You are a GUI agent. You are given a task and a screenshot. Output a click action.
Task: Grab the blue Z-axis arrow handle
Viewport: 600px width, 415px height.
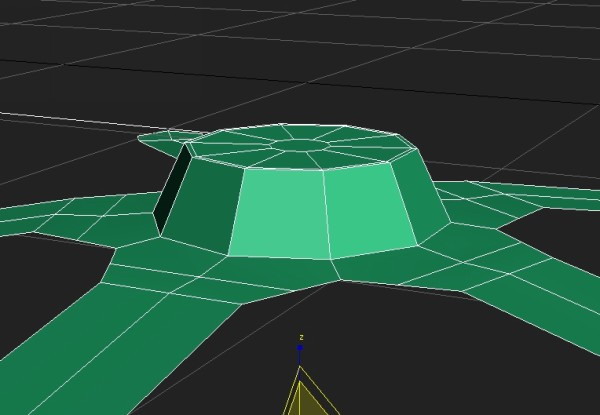click(299, 350)
